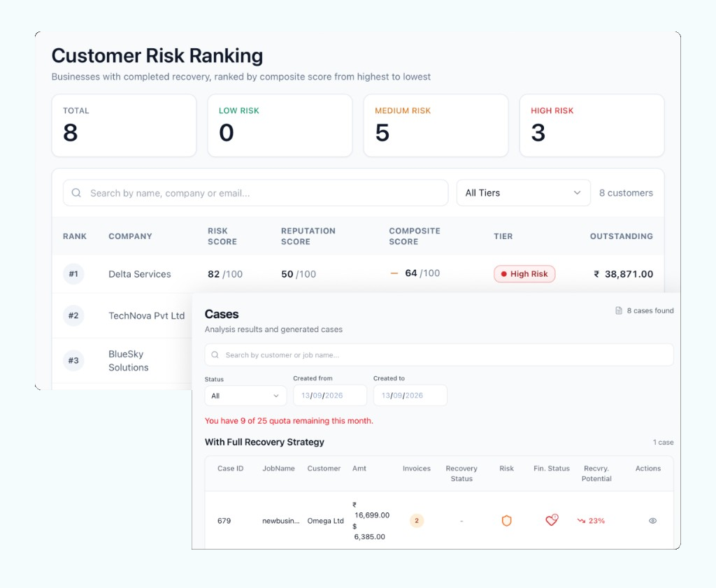This screenshot has width=716, height=588.
Task: Click the Amt column header
Action: coord(359,468)
